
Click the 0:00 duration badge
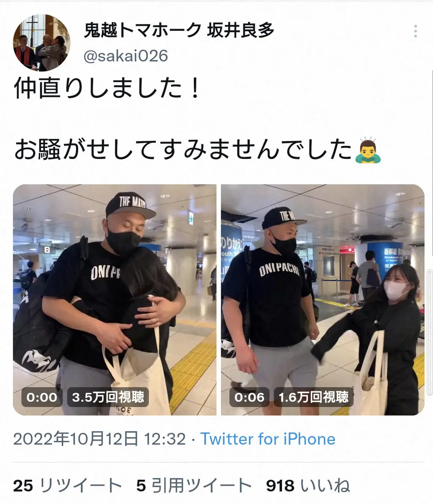pos(42,397)
